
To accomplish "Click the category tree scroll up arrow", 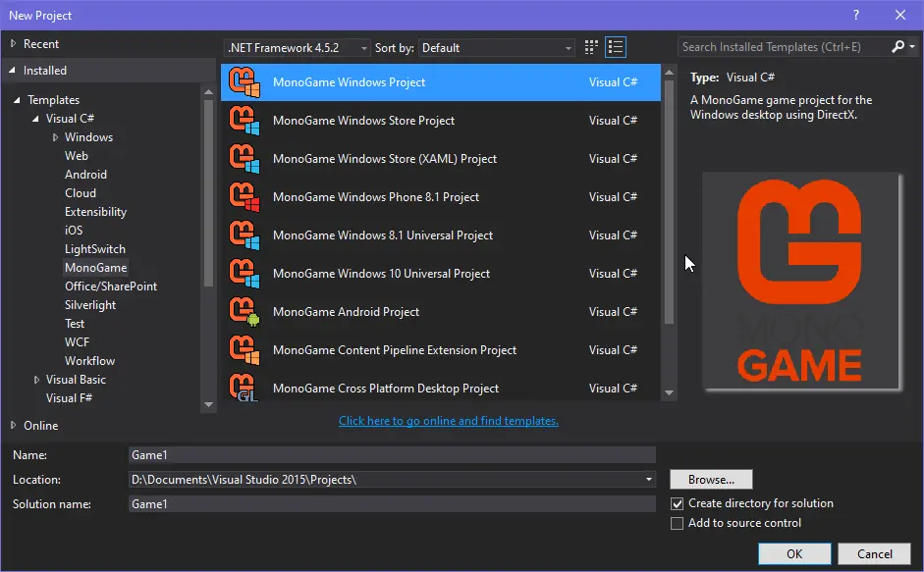I will (208, 92).
